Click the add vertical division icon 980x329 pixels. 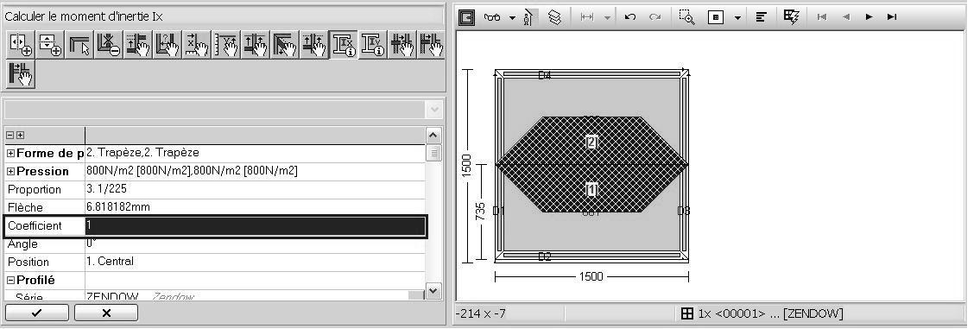(22, 45)
